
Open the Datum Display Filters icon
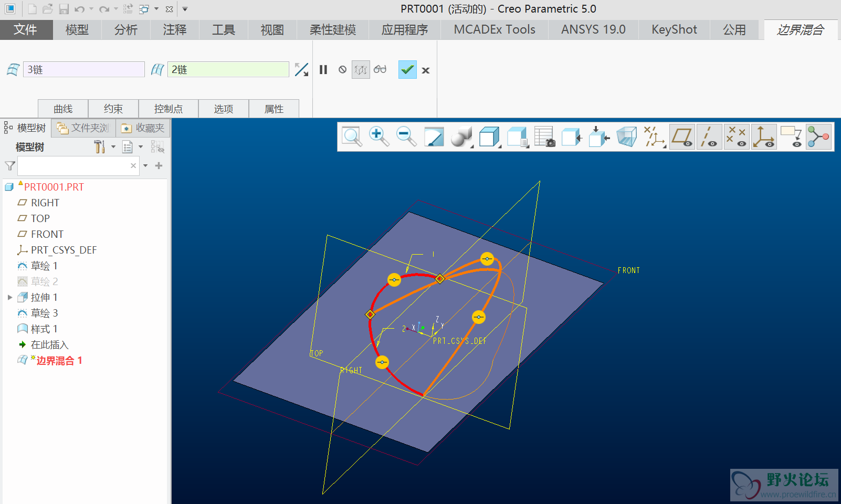pos(655,136)
